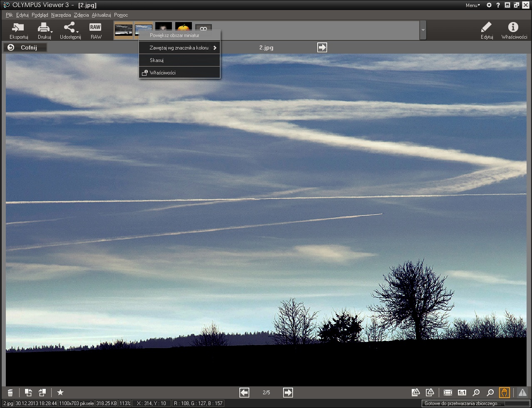This screenshot has width=532, height=408.
Task: Open RAW processing tool
Action: [x=95, y=28]
